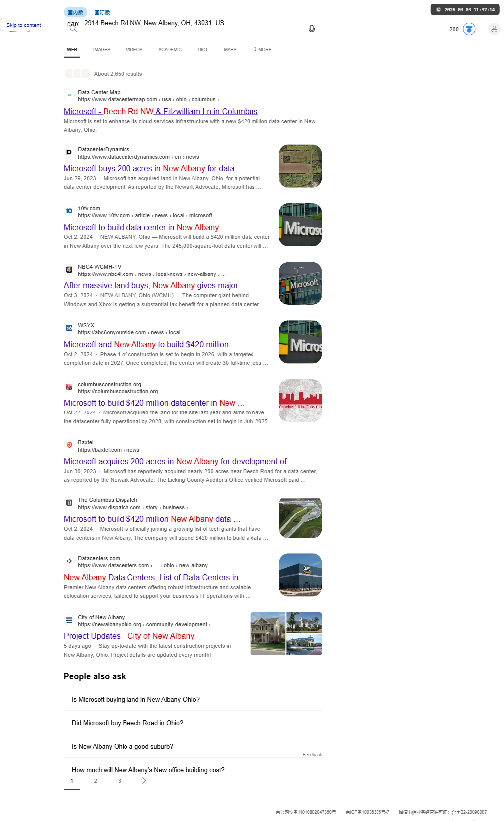Switch to the IMAGES tab
The height and width of the screenshot is (821, 504).
tap(102, 50)
